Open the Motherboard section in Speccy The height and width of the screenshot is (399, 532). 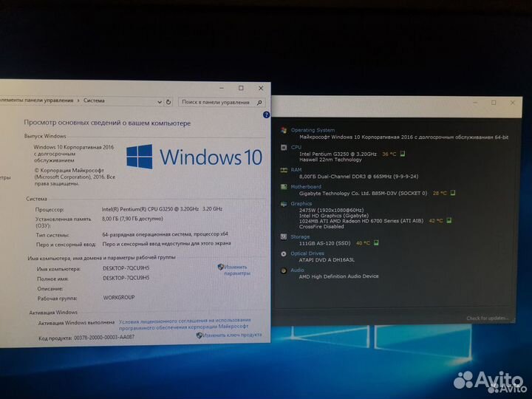point(306,187)
